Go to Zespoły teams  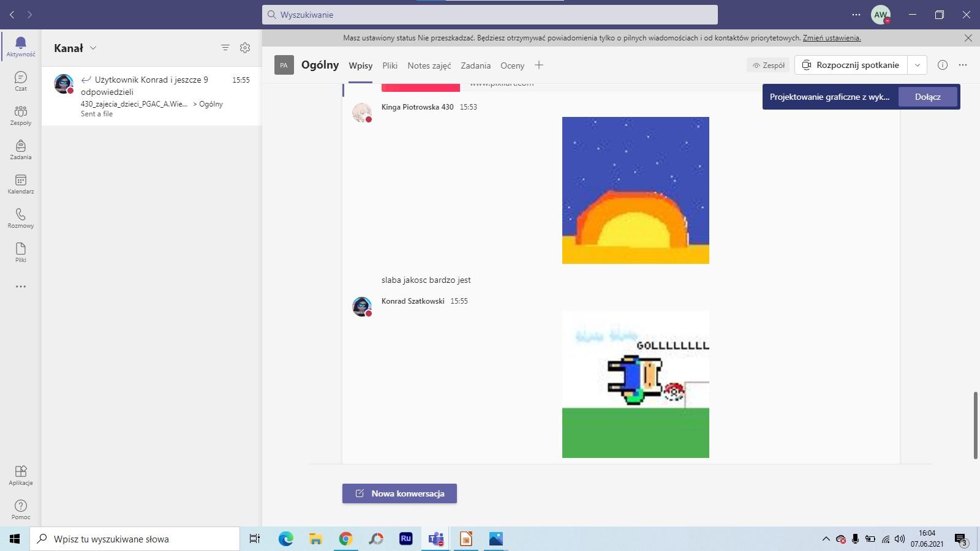20,115
